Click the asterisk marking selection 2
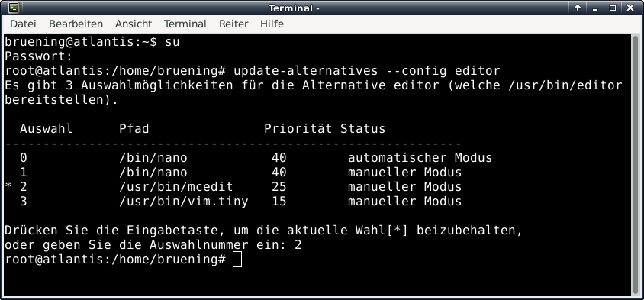644x300 pixels. pos(8,187)
